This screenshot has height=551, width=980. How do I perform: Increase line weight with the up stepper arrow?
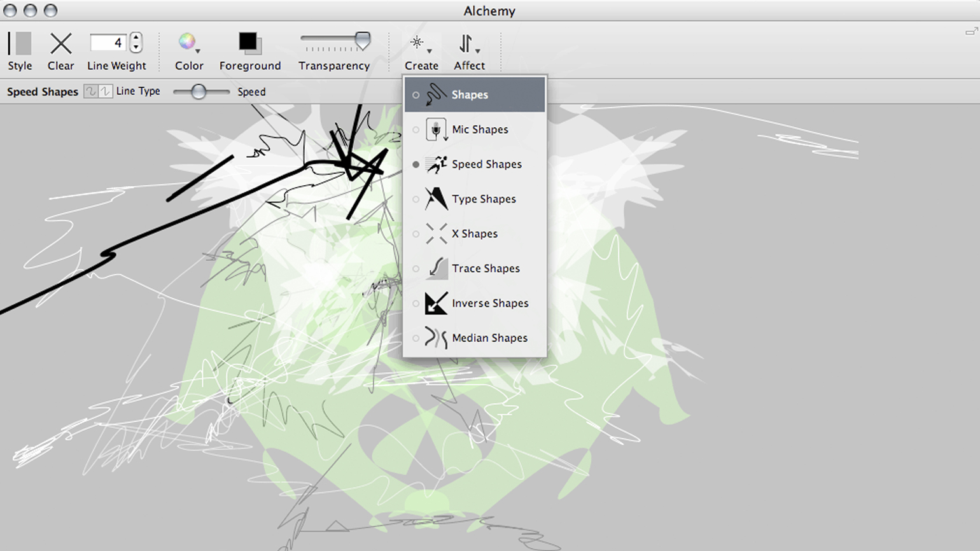click(136, 38)
